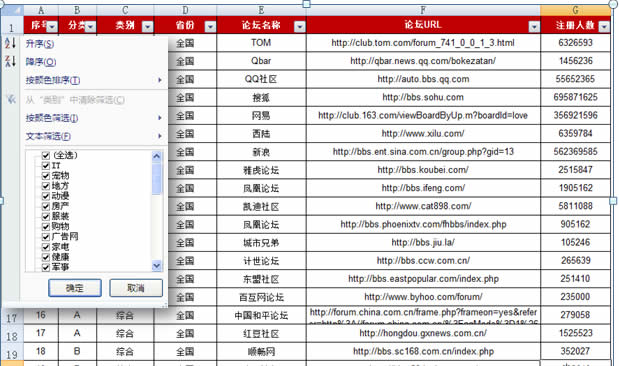The image size is (619, 366).
Task: Open filter dropdown on 论坛名称 header
Action: [x=300, y=26]
